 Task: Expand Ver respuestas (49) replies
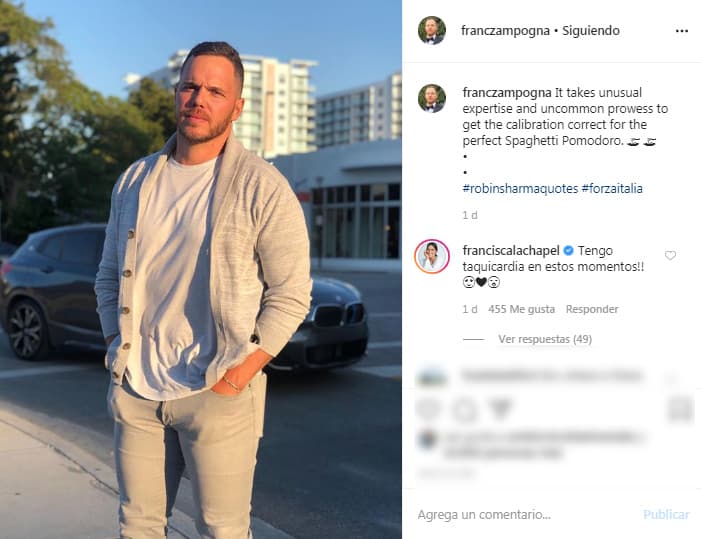545,339
